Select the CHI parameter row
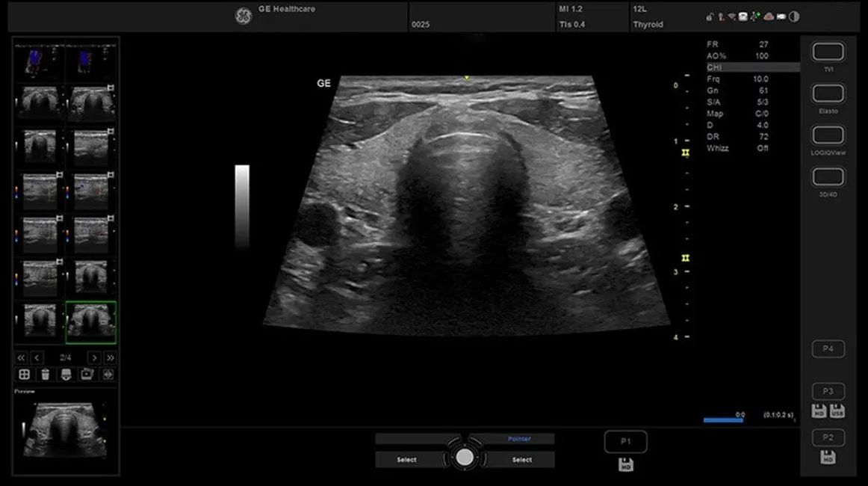868x486 pixels. click(751, 67)
